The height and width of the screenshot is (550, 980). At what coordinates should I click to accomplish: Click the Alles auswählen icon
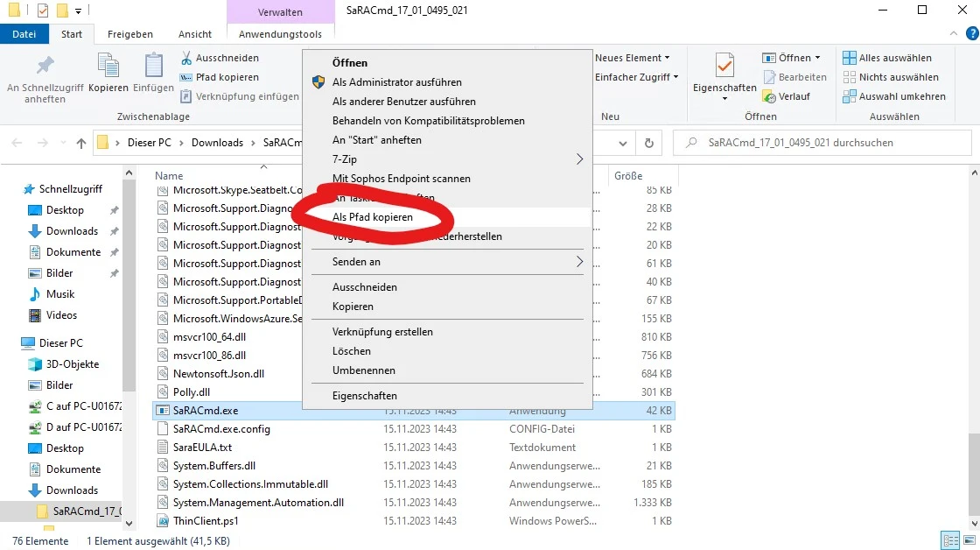pos(849,58)
